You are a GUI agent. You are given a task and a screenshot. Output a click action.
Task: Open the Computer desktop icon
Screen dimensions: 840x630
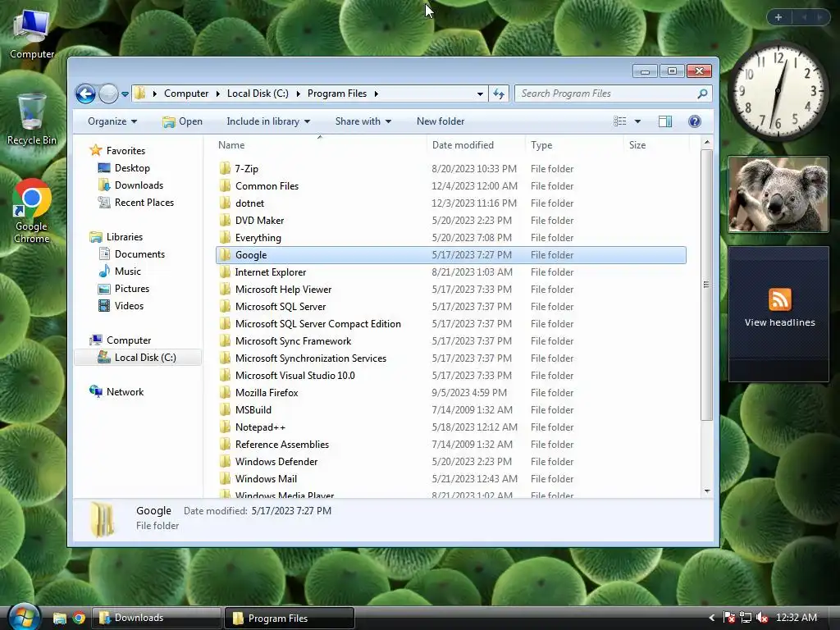pyautogui.click(x=32, y=34)
